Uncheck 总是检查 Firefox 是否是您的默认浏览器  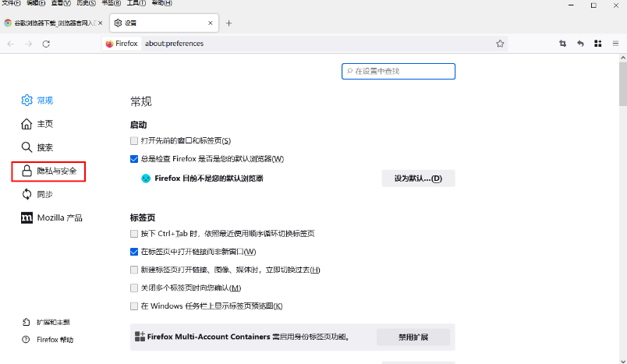click(134, 159)
